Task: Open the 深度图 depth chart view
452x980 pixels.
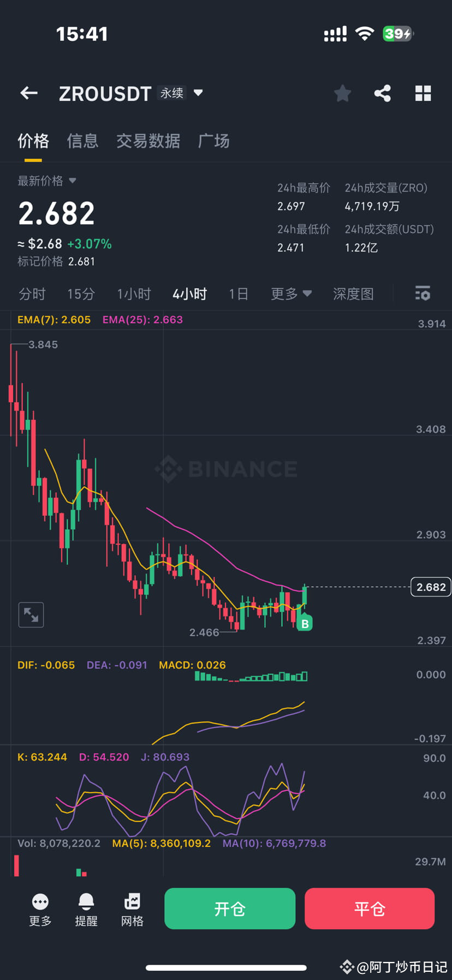Action: pyautogui.click(x=353, y=294)
